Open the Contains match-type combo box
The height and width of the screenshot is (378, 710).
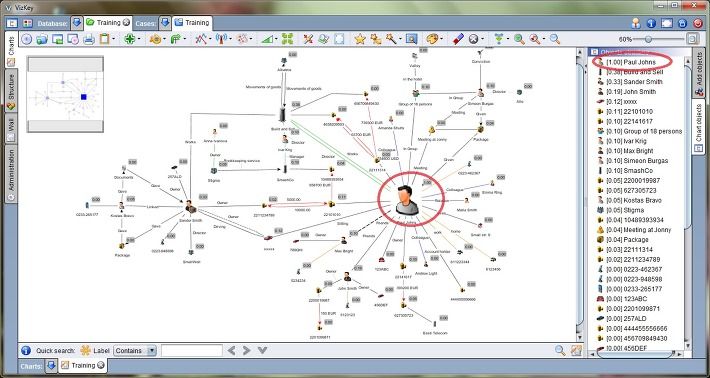pos(135,350)
